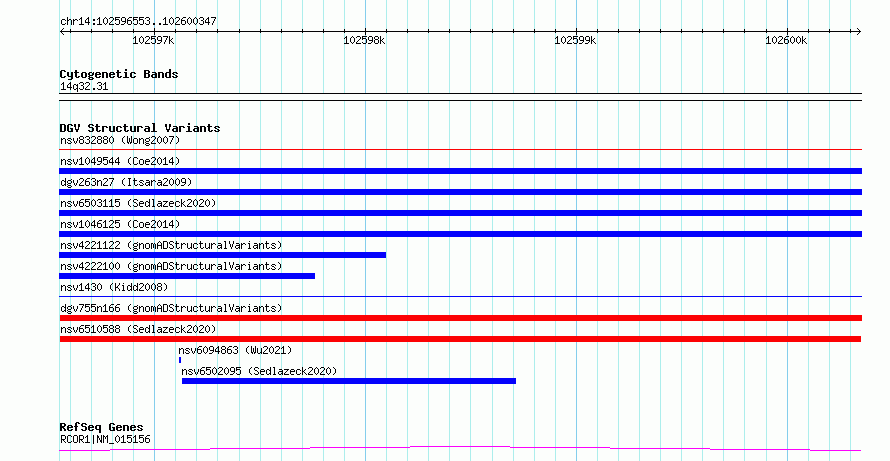890x461 pixels.
Task: Click the red bar under dgv755n166
Action: pyautogui.click(x=460, y=318)
